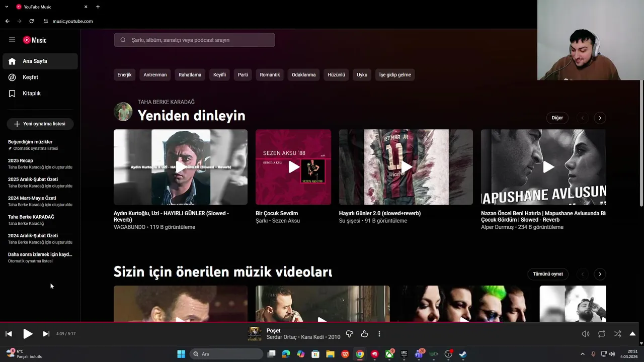Open Sezen Aksu artist link
644x362 pixels.
pos(286,221)
